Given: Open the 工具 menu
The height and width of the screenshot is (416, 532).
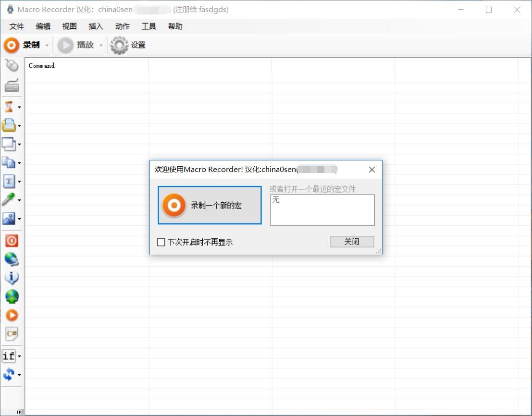Looking at the screenshot, I should click(148, 26).
